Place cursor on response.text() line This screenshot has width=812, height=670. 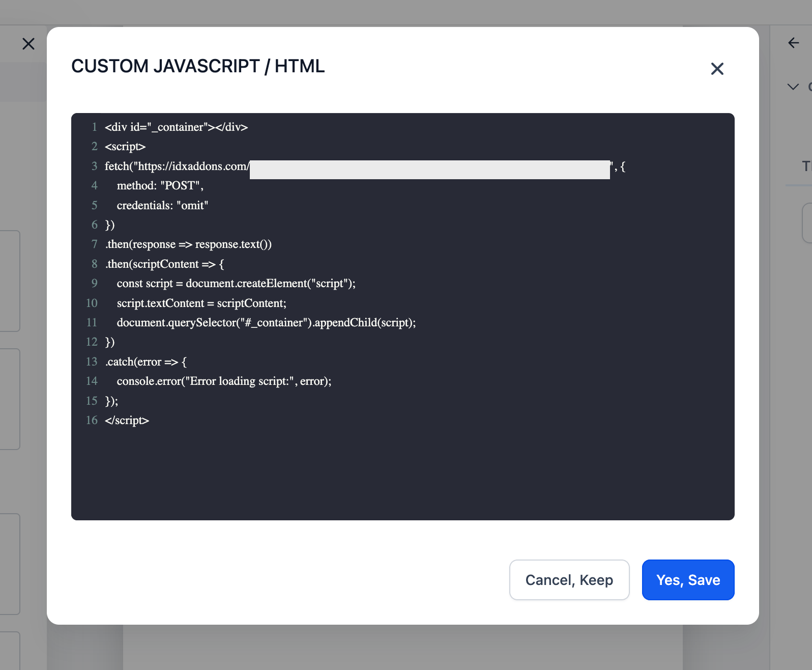[x=189, y=244]
